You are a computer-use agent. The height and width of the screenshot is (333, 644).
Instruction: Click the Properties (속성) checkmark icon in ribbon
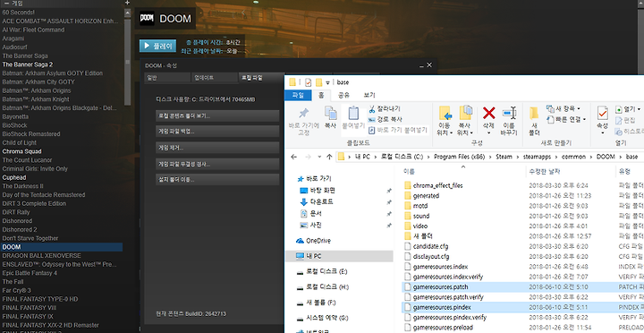(x=603, y=113)
